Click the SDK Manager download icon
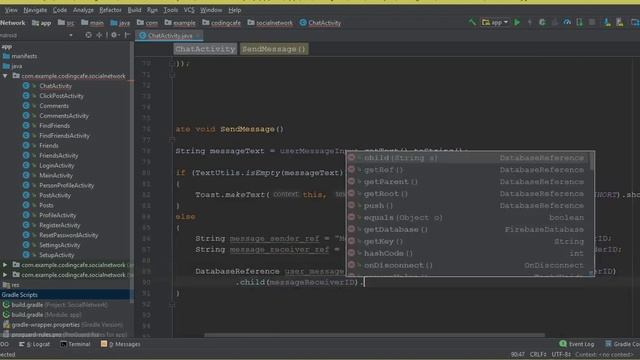 (x=607, y=22)
